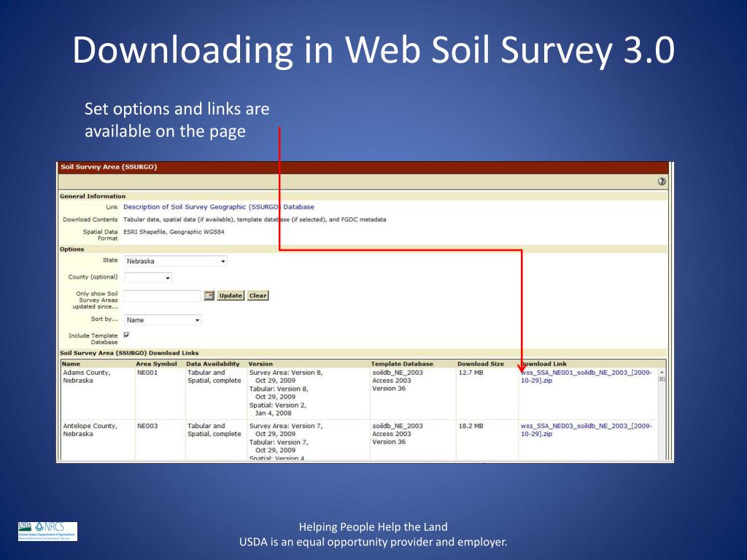Select the Adams County, Nebraska row name
The image size is (747, 560).
pos(87,376)
